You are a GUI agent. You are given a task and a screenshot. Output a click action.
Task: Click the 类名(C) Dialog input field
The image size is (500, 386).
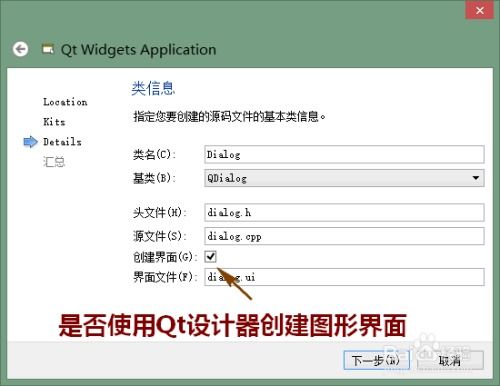click(344, 154)
